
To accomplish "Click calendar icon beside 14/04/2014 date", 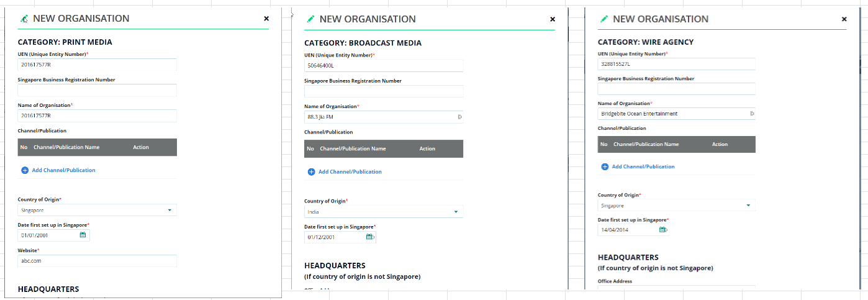I will point(662,229).
